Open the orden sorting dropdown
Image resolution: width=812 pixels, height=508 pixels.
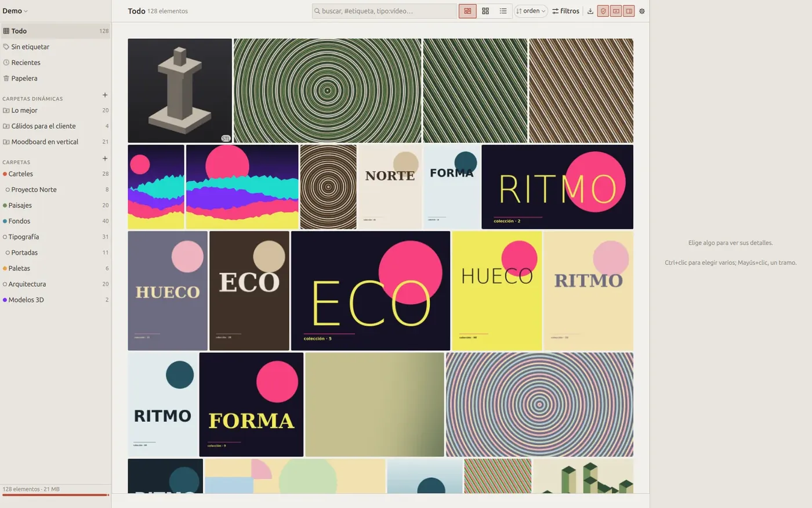(x=531, y=11)
